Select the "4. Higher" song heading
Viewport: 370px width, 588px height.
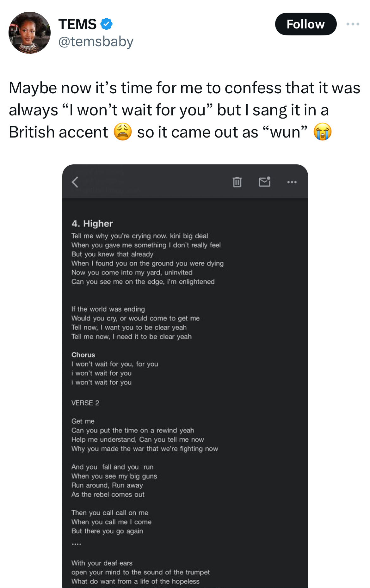coord(92,224)
